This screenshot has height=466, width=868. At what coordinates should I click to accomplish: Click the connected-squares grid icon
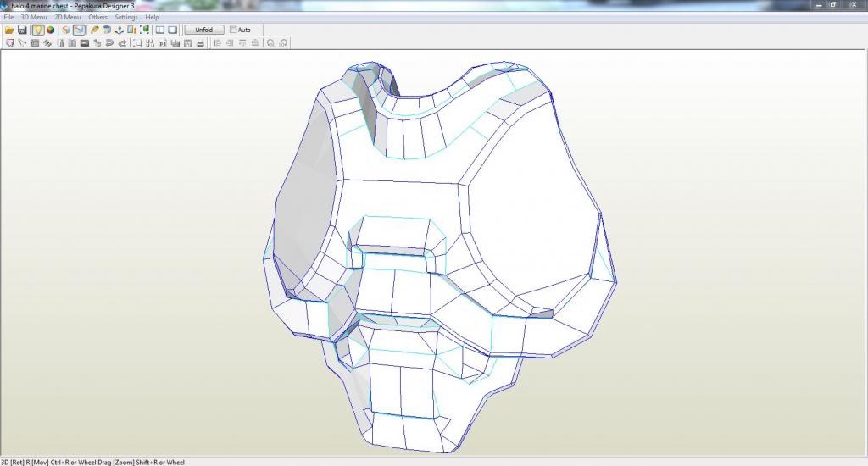click(x=150, y=42)
